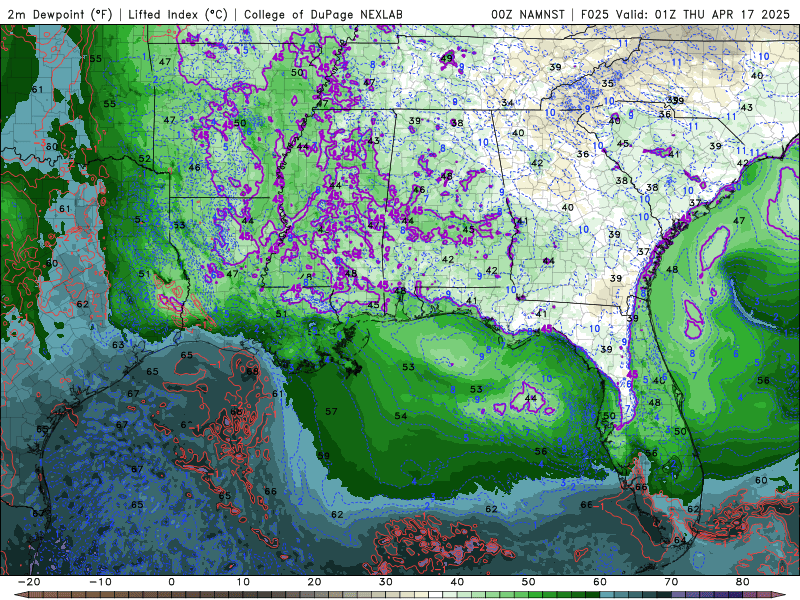
Task: Click the "Lifted Index (°C)" header label
Action: tap(178, 15)
